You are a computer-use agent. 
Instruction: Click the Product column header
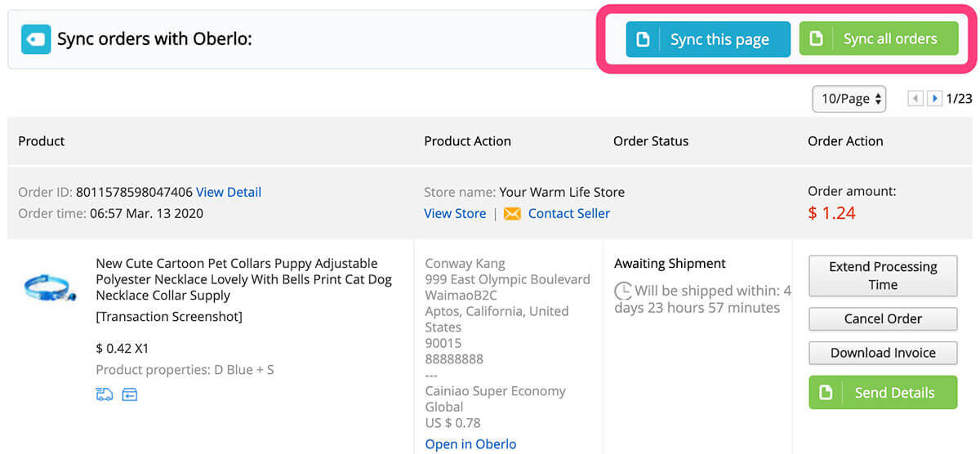[x=42, y=141]
